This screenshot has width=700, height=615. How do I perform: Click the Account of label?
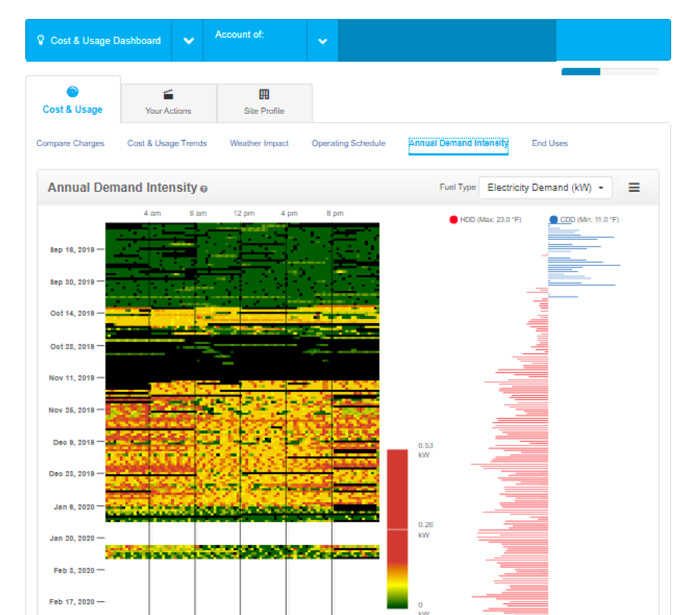tap(239, 34)
